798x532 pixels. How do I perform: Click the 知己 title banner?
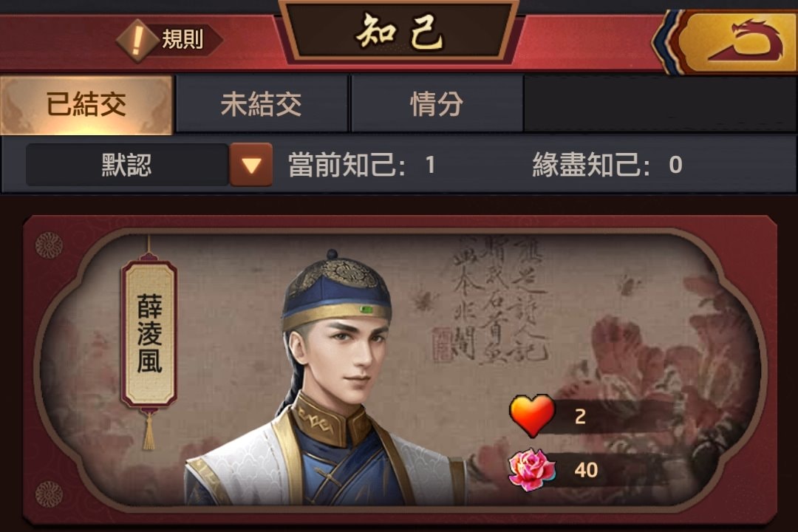pyautogui.click(x=400, y=33)
